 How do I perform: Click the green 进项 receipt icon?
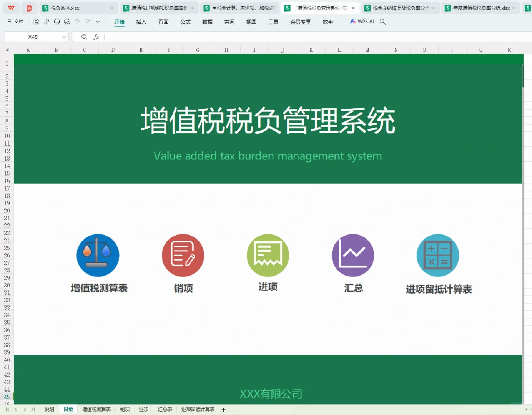268,255
